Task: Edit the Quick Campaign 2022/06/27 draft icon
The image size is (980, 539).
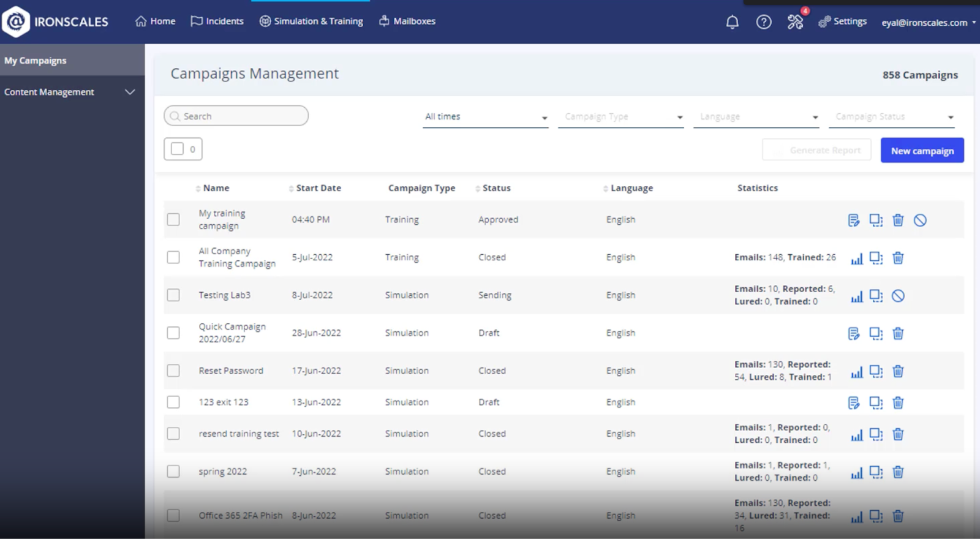Action: [854, 334]
